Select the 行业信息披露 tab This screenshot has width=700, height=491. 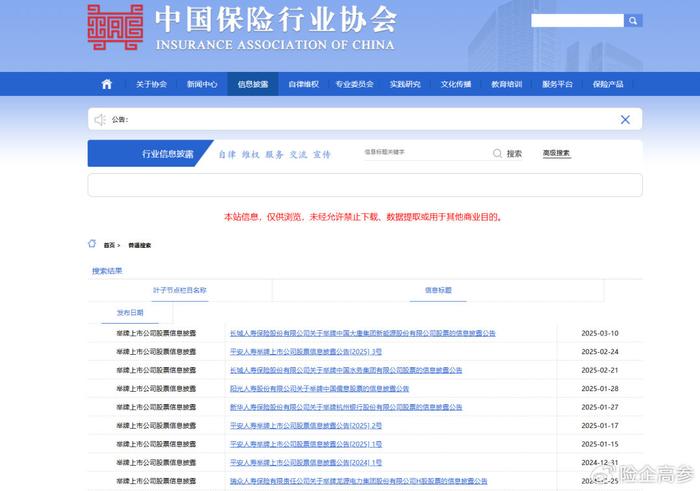[x=150, y=154]
